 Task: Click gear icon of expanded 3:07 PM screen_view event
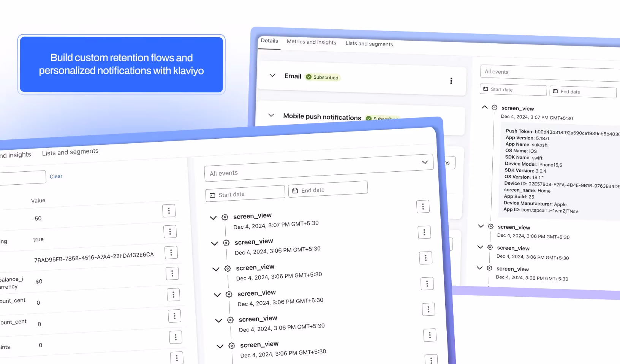(x=494, y=108)
